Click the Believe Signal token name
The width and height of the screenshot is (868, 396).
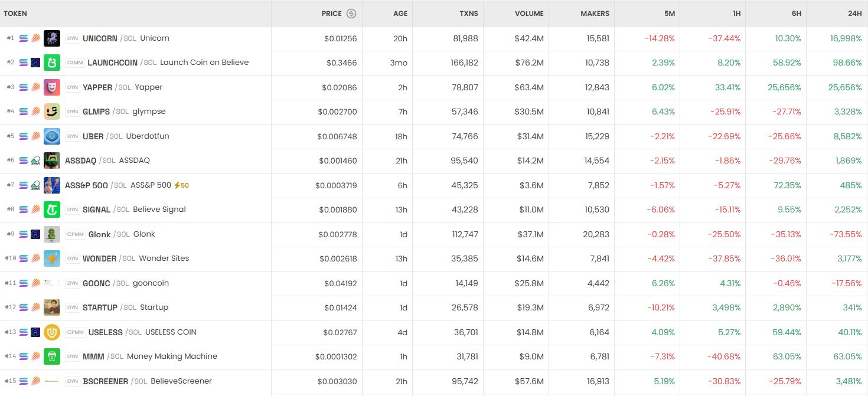click(159, 210)
